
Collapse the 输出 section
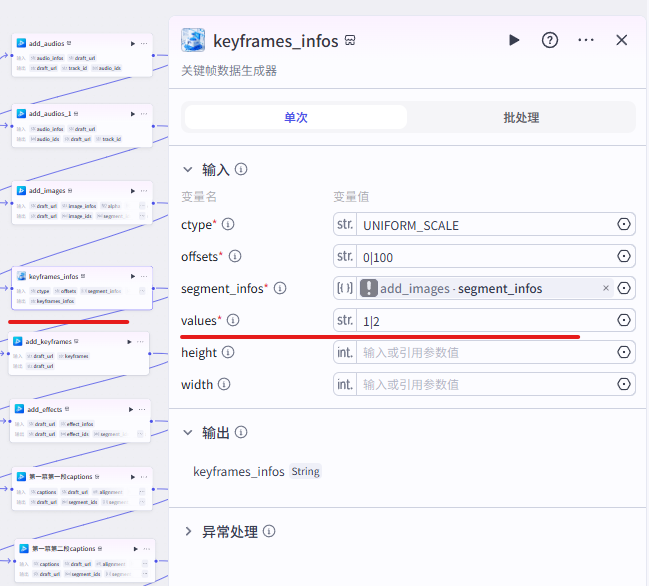click(x=188, y=432)
